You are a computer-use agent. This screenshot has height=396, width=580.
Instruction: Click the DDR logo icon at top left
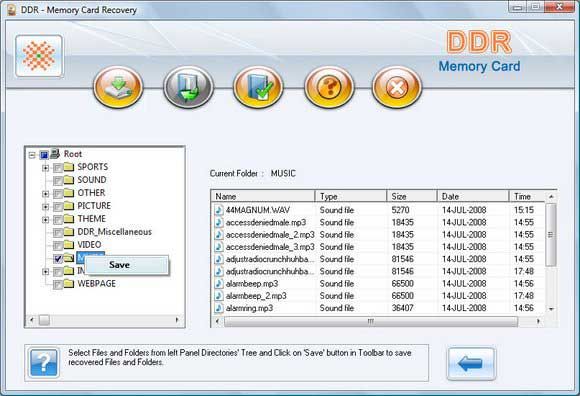39,56
